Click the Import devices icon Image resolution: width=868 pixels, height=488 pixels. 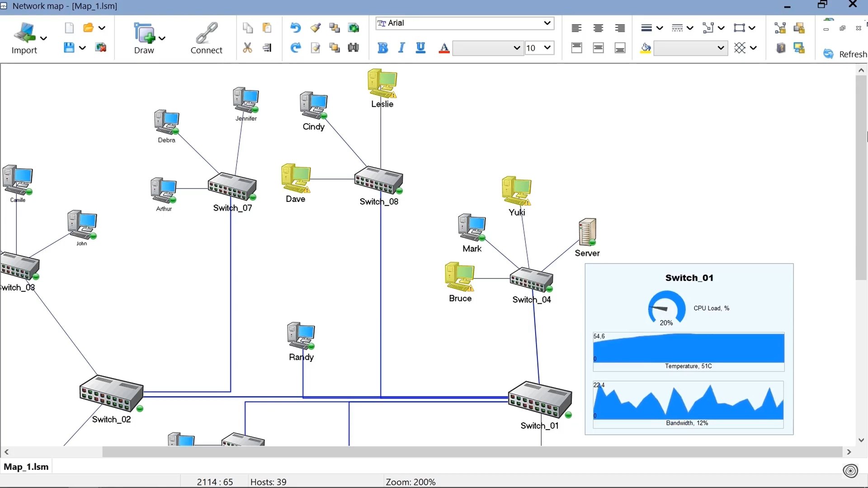pos(24,33)
